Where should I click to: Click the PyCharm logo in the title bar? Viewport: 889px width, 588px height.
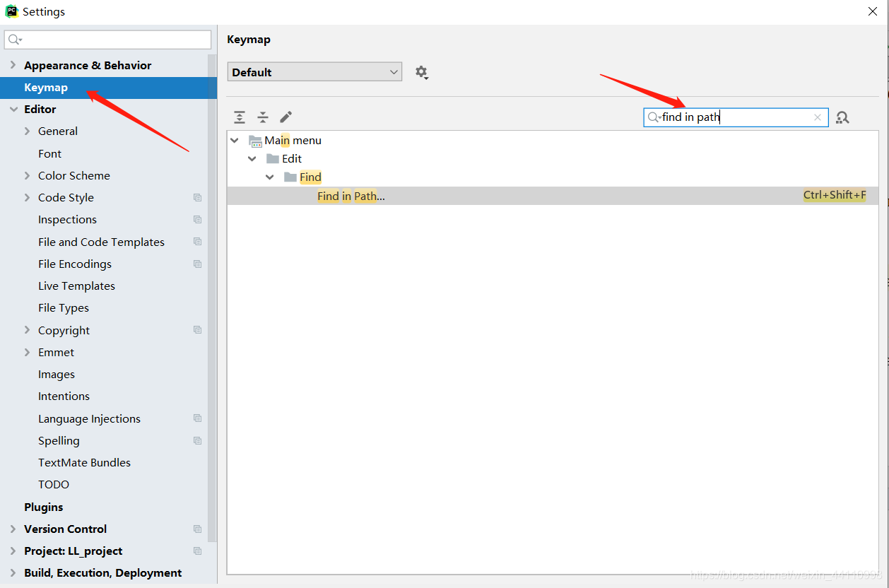coord(10,11)
